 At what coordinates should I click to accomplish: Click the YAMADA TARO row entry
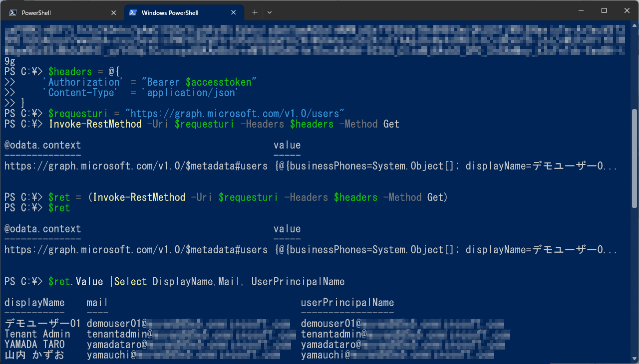pyautogui.click(x=35, y=344)
